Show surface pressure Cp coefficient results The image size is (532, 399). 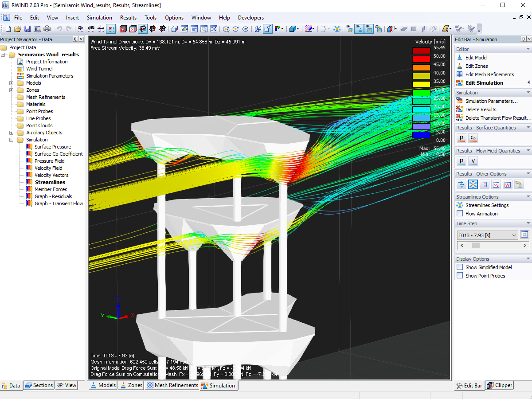tap(473, 138)
